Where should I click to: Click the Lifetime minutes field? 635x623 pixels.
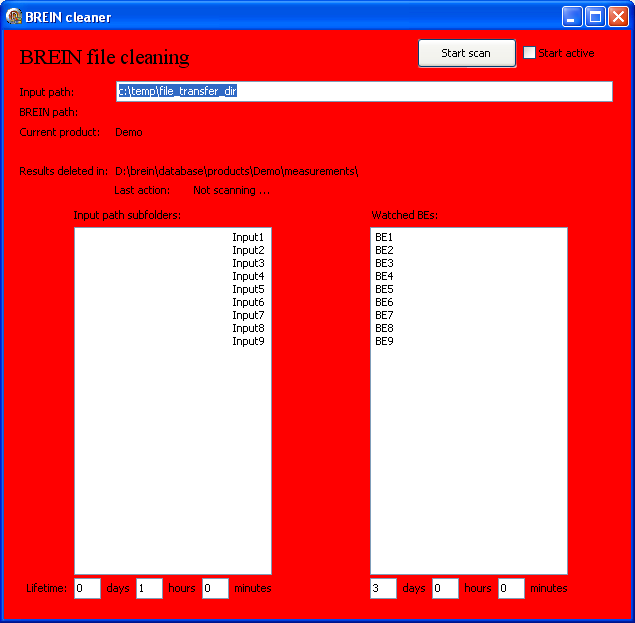click(215, 588)
